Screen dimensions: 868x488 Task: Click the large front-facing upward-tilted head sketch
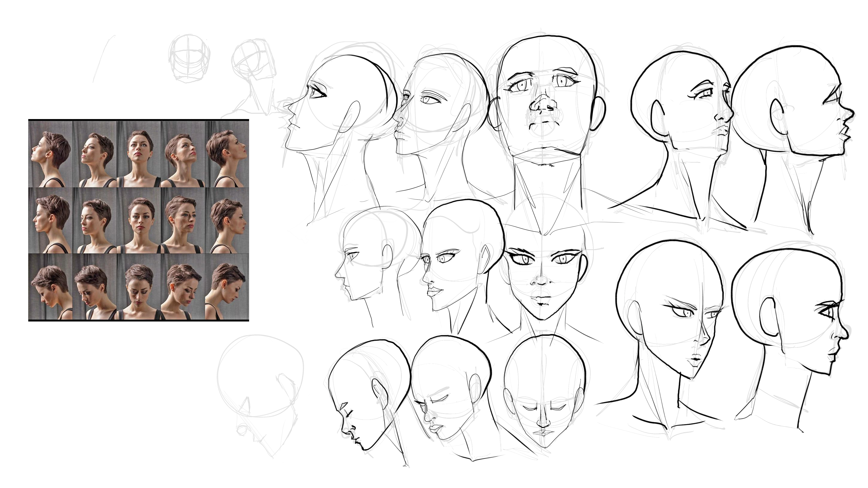click(546, 101)
